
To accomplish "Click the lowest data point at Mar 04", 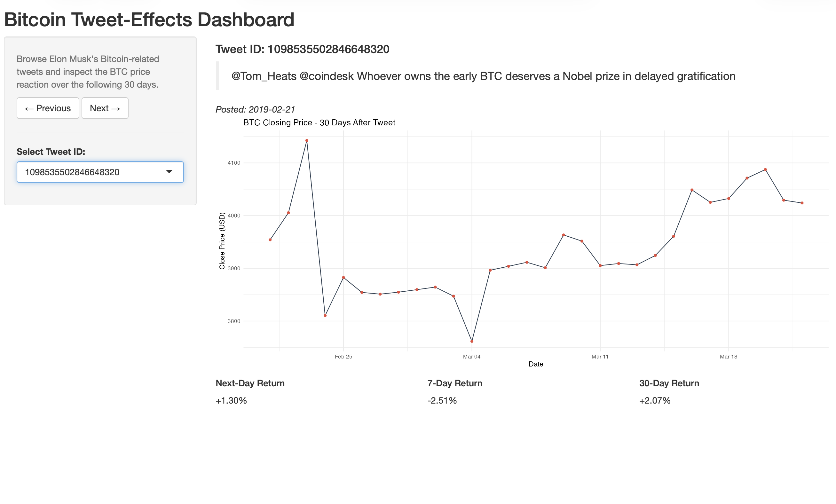I will pyautogui.click(x=472, y=341).
